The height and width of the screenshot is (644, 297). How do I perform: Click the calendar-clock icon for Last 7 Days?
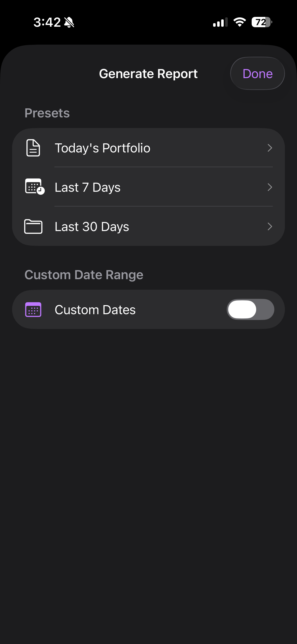click(35, 187)
